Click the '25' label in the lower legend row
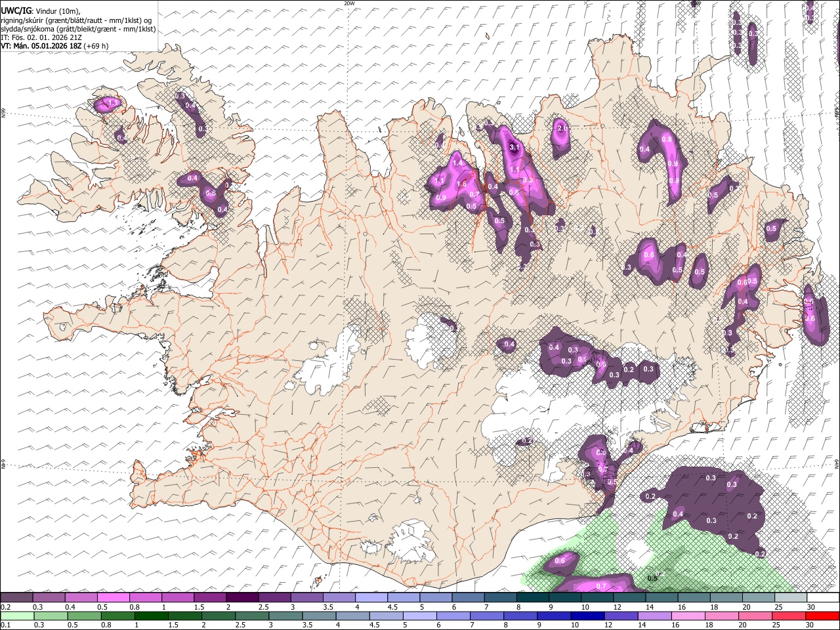 point(777,625)
